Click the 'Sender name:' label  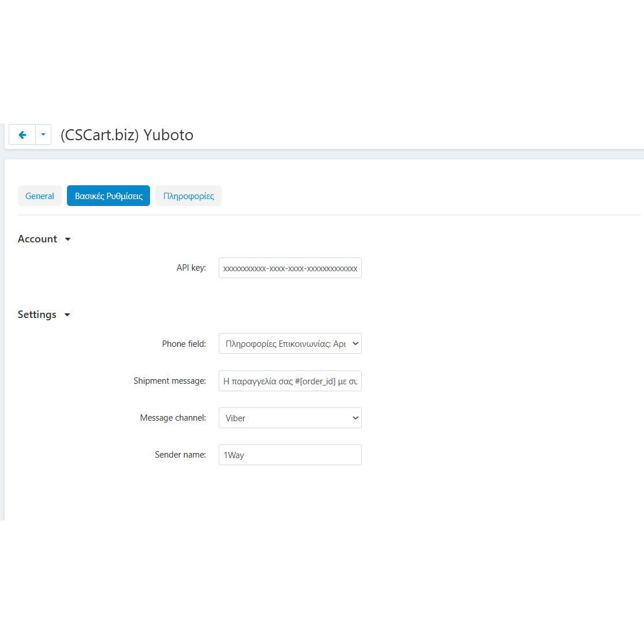tap(180, 455)
